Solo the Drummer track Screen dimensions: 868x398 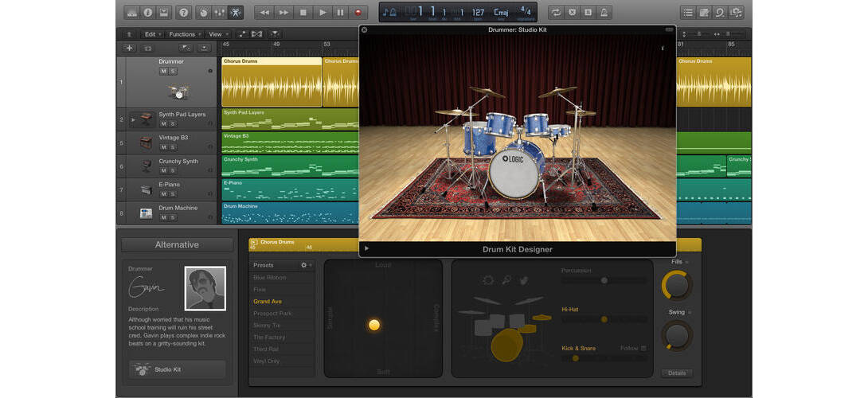point(173,72)
